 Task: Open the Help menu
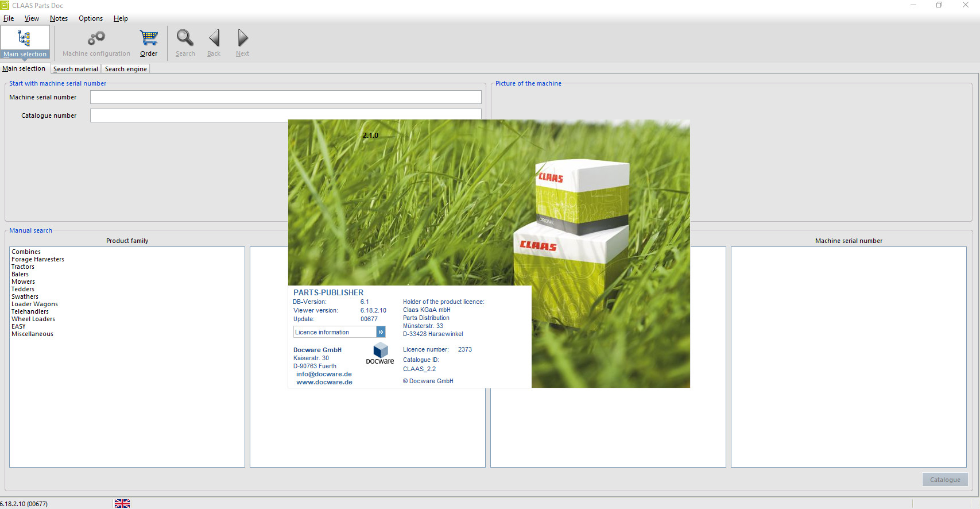click(x=121, y=18)
